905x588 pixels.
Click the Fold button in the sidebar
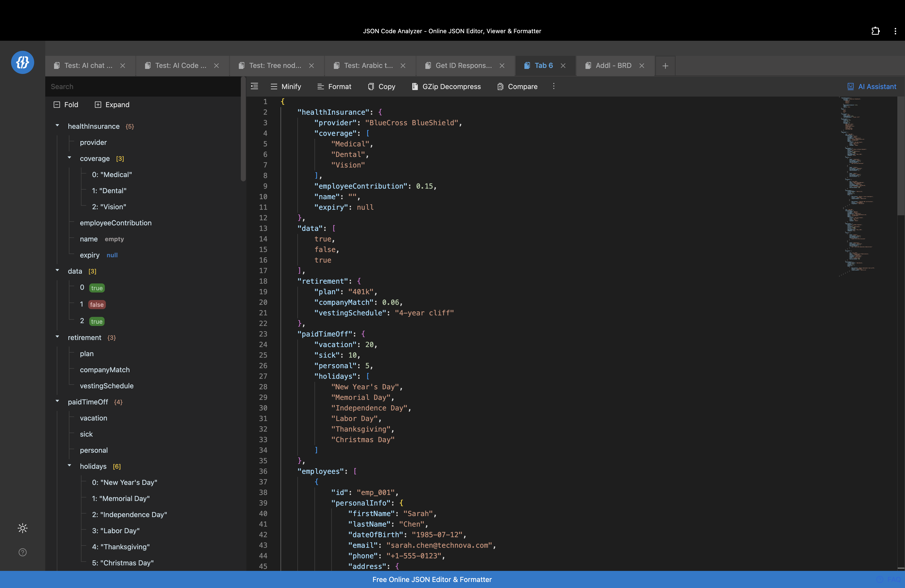(66, 105)
